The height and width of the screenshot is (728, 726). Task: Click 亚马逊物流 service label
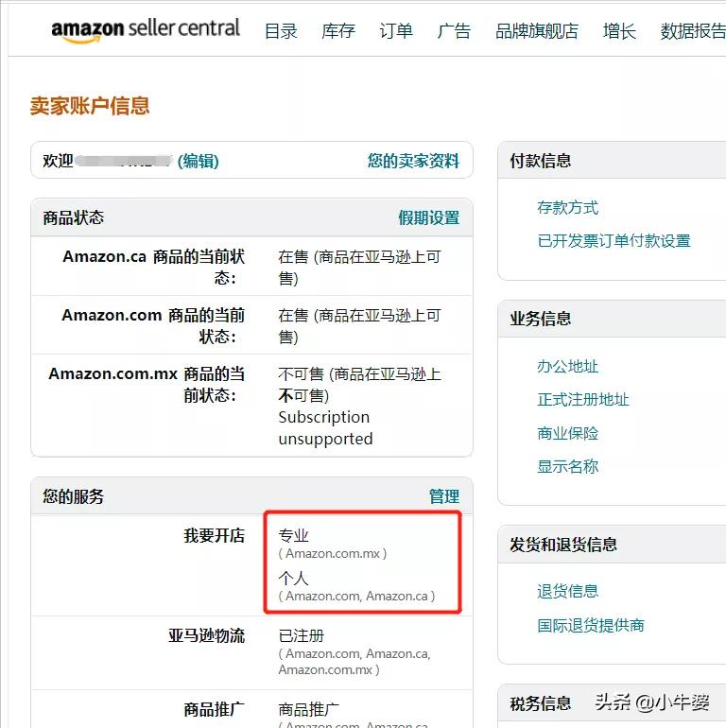tap(207, 635)
